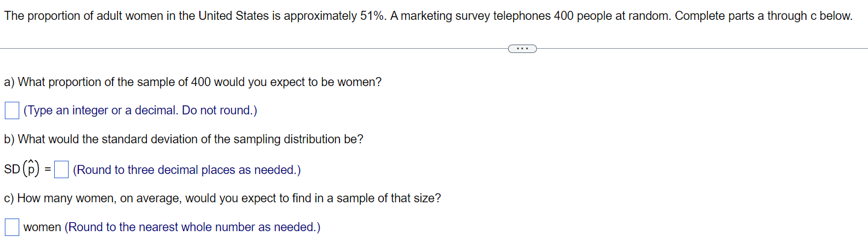Click the part b standard deviation question
868x245 pixels.
pos(184,140)
